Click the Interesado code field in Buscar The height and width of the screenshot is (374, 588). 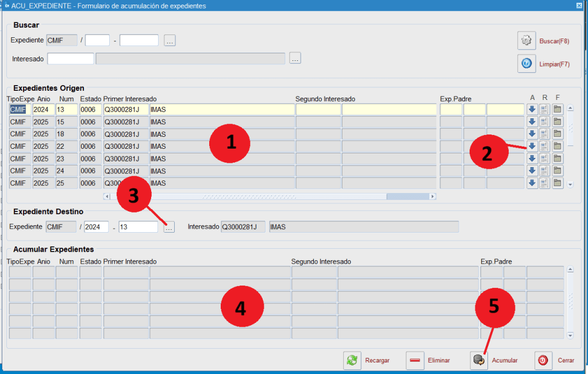point(71,59)
